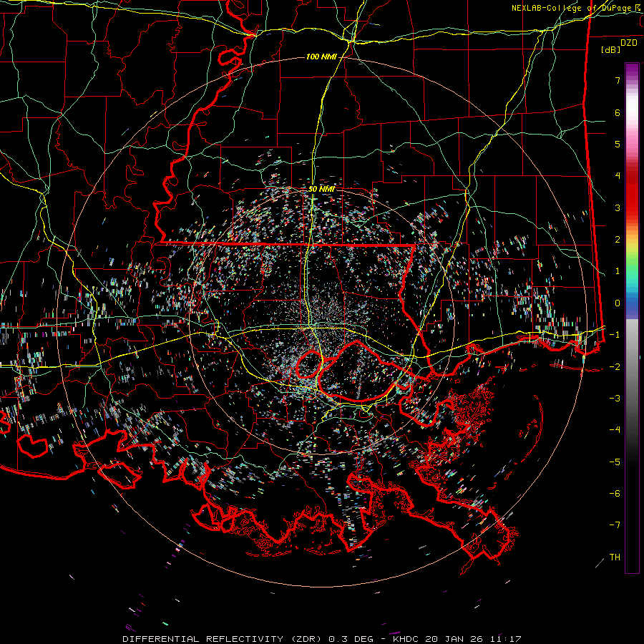
Task: Select the 0 dB legend value
Action: (618, 303)
